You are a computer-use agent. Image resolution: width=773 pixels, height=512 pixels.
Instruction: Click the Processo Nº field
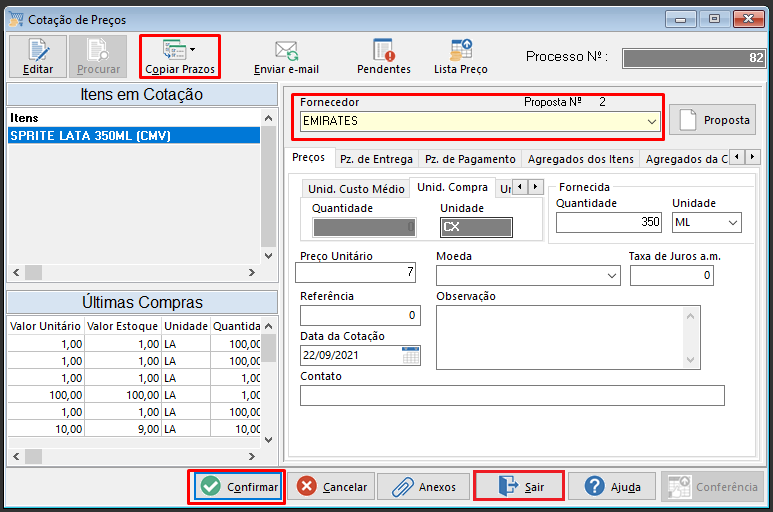tap(694, 58)
